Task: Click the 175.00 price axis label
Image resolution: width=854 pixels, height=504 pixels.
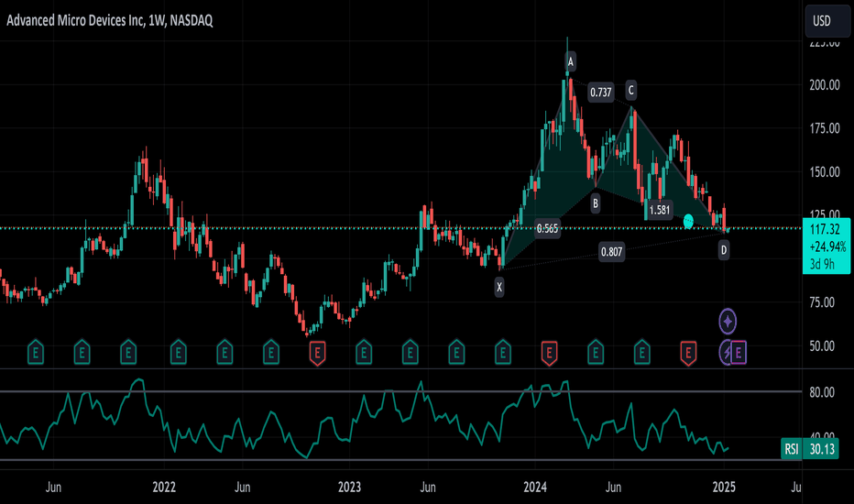Action: [x=824, y=128]
